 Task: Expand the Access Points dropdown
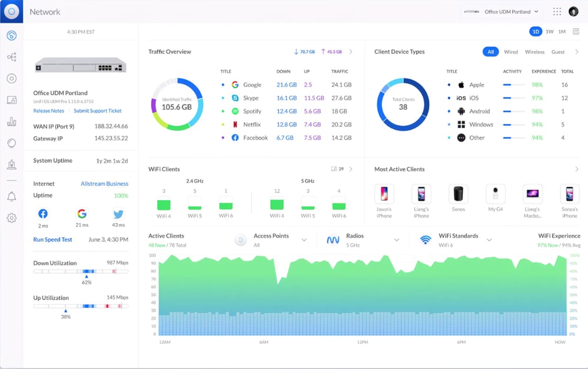(x=303, y=240)
